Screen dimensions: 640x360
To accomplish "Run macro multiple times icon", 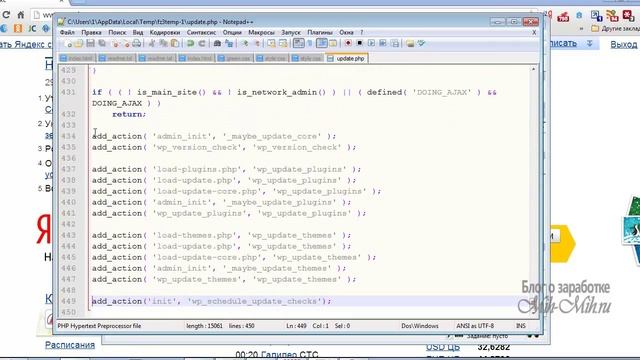I will (383, 43).
